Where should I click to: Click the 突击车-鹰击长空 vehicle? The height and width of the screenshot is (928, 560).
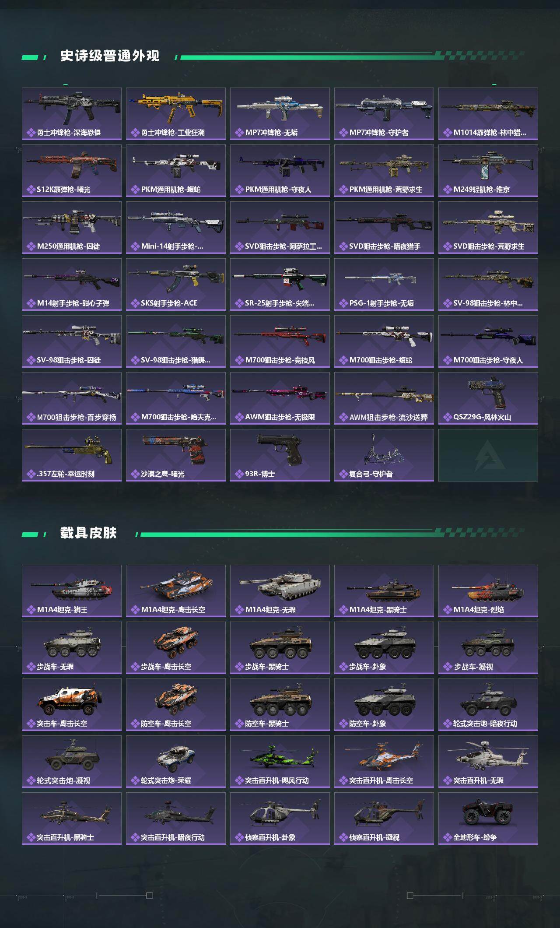pos(72,705)
